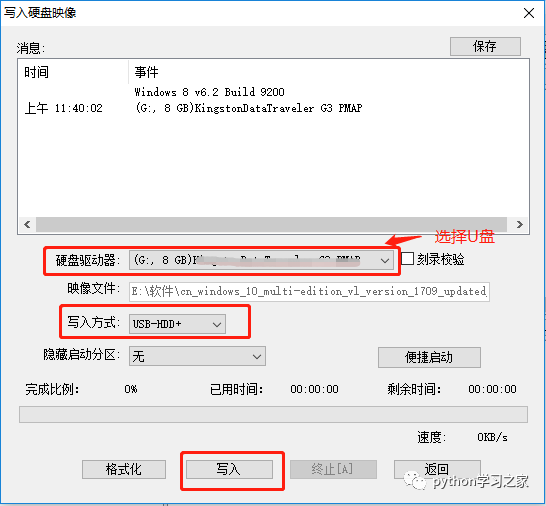
Task: Click the 上午 11:40:02 time entry
Action: point(63,108)
